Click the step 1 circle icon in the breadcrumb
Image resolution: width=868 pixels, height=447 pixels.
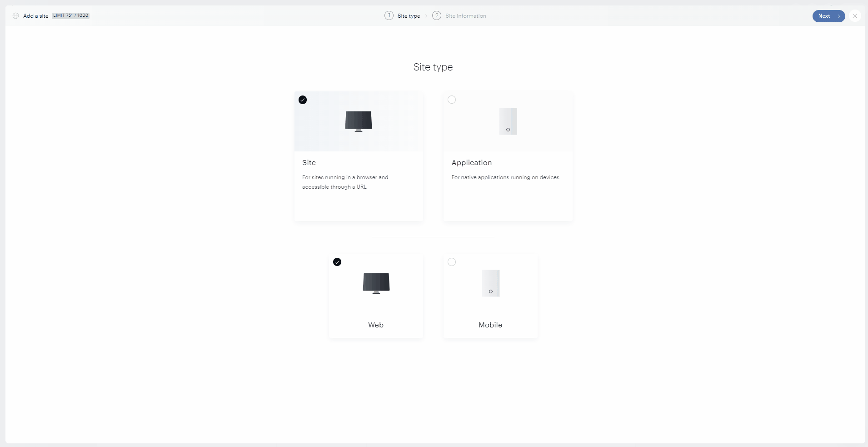coord(389,15)
